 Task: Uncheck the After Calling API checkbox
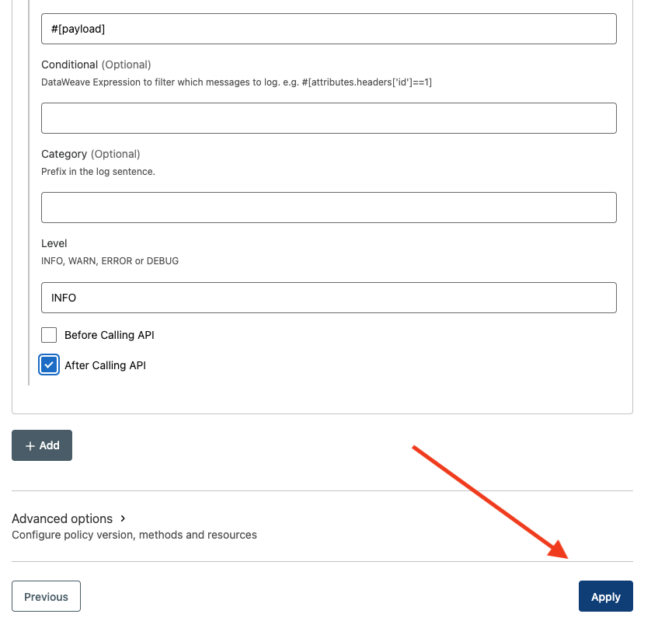(49, 365)
